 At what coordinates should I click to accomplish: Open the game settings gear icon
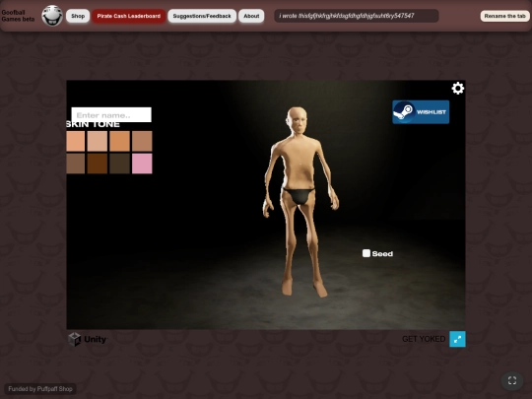click(x=458, y=89)
